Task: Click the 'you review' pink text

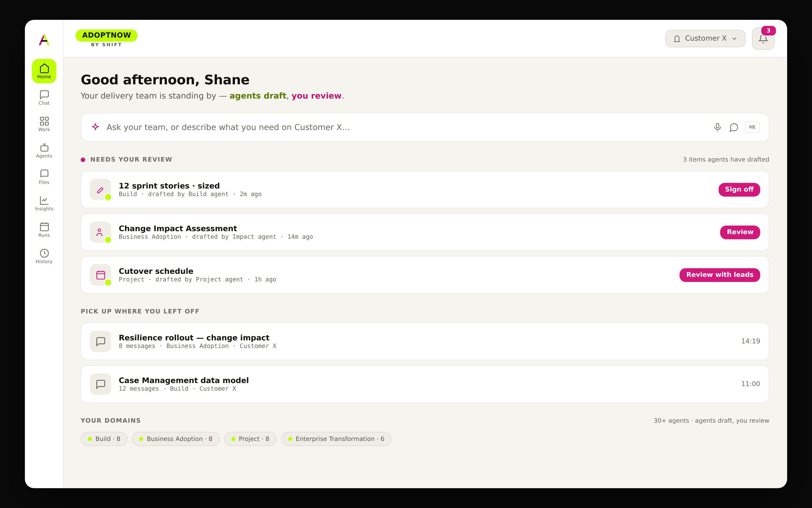Action: (x=316, y=96)
